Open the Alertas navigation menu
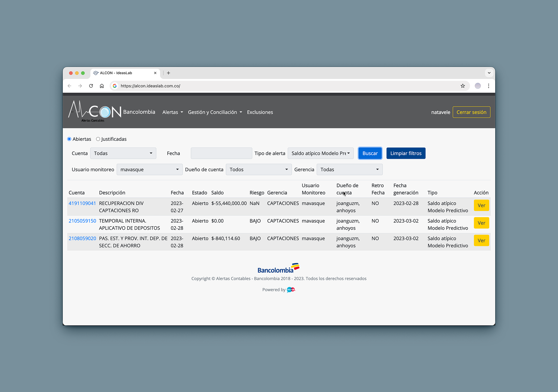Viewport: 558px width, 392px height. [173, 112]
